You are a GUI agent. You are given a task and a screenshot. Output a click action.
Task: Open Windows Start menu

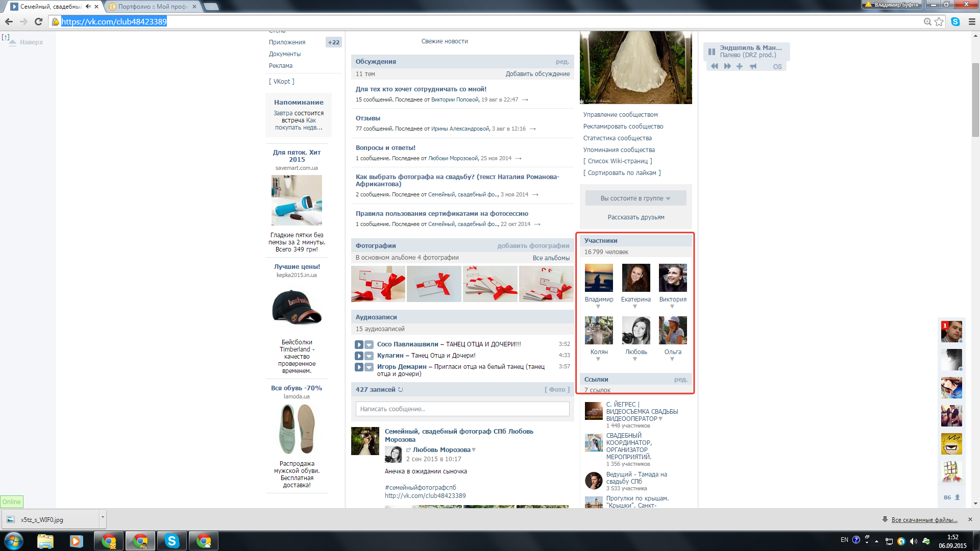click(14, 541)
